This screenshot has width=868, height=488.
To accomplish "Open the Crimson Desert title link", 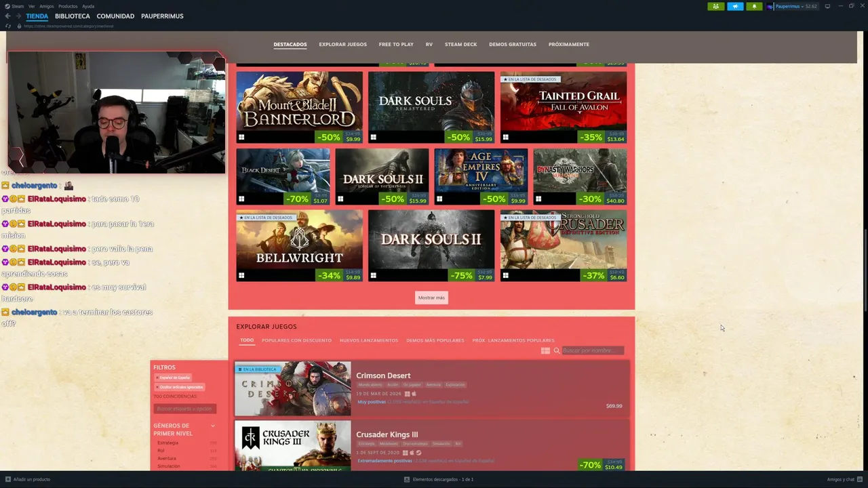I will pos(383,375).
